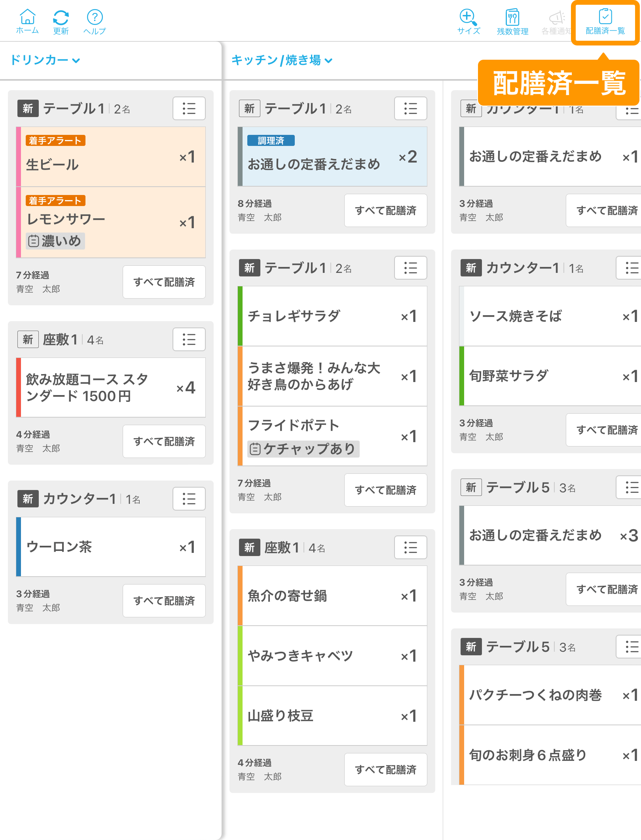Select the 旬のお刺身6点盛り item
Image resolution: width=641 pixels, height=840 pixels.
click(550, 755)
